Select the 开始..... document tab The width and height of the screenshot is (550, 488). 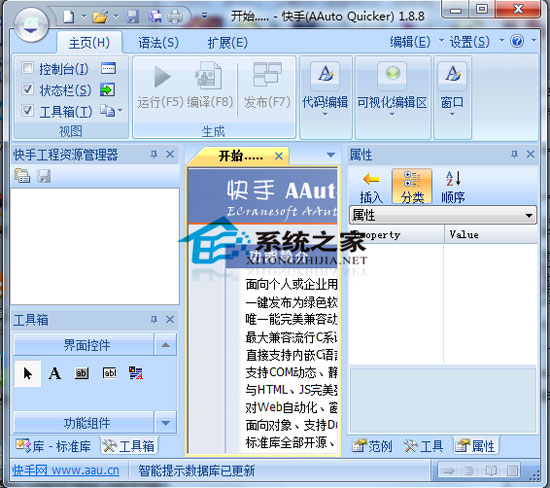coord(240,155)
